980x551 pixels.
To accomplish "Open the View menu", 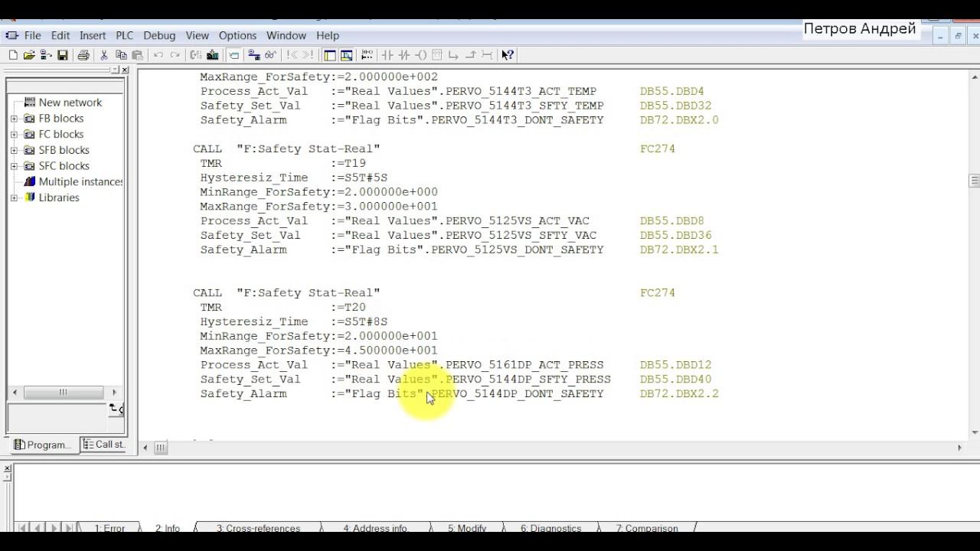I will [197, 35].
